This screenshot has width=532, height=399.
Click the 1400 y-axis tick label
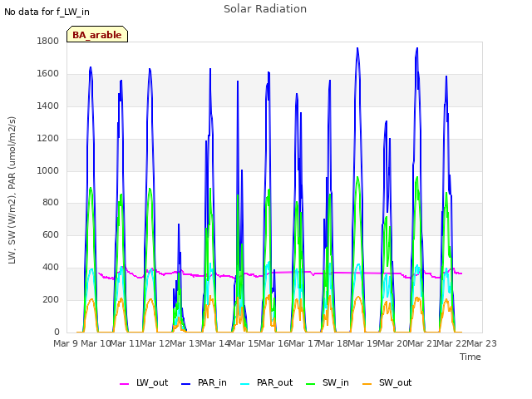click(48, 106)
